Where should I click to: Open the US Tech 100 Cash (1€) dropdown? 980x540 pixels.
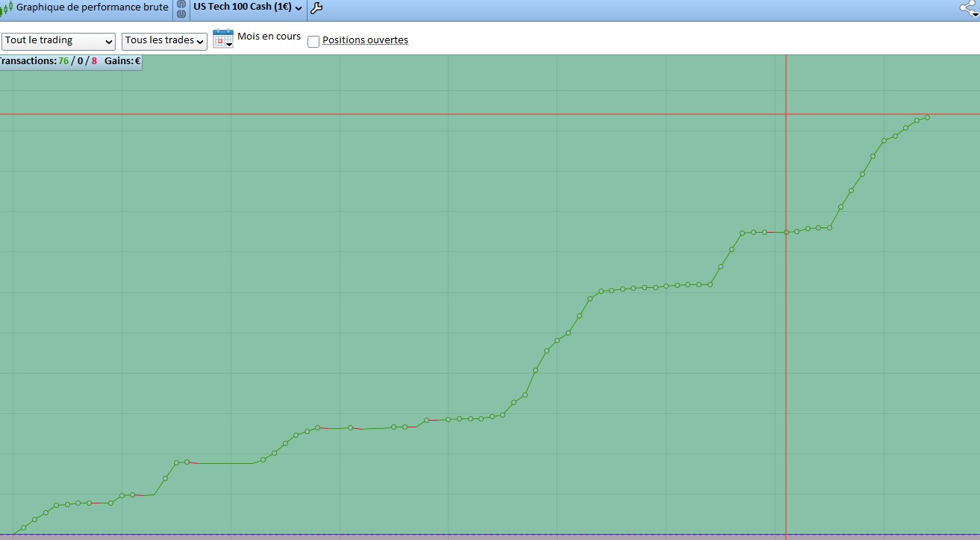[x=248, y=7]
